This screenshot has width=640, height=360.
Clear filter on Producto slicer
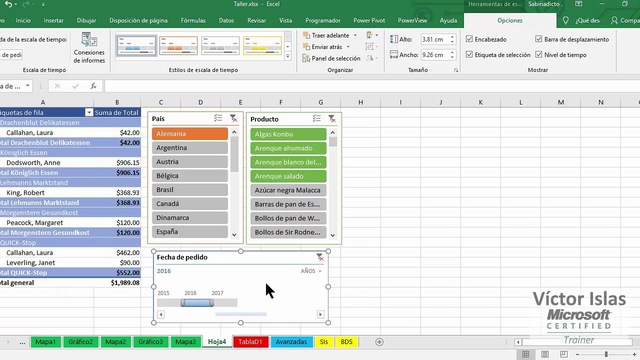click(x=332, y=119)
